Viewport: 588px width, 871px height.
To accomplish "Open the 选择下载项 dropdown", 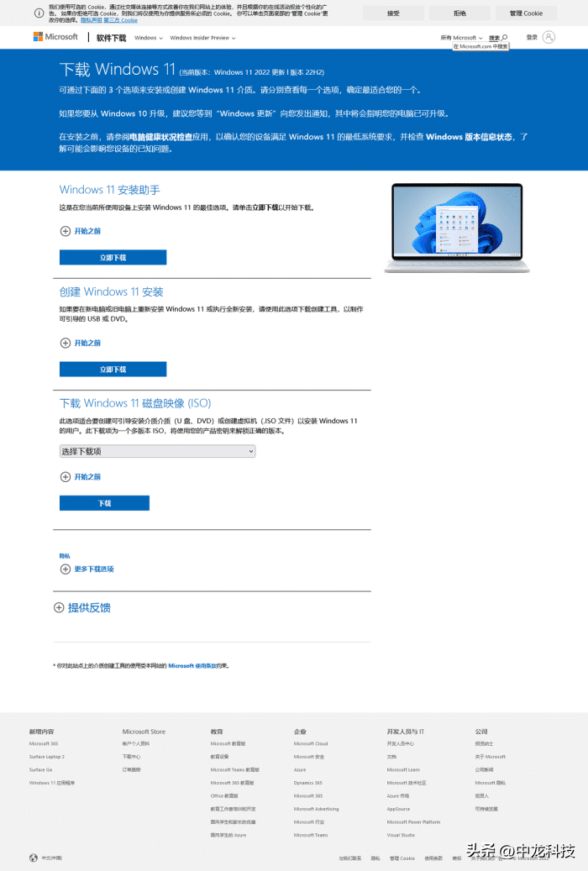I will point(157,451).
